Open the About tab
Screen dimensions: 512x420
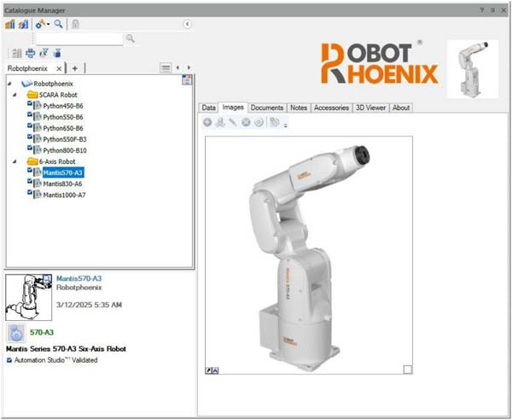(x=401, y=108)
